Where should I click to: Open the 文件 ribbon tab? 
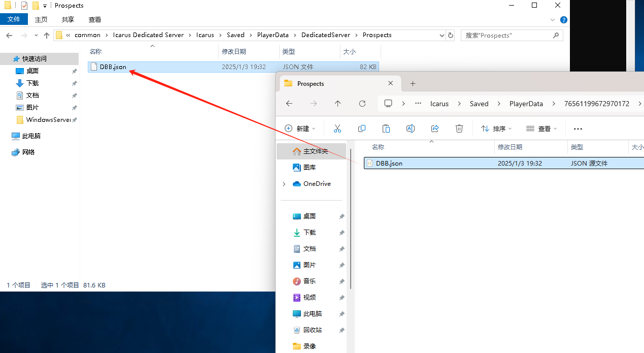tap(14, 19)
